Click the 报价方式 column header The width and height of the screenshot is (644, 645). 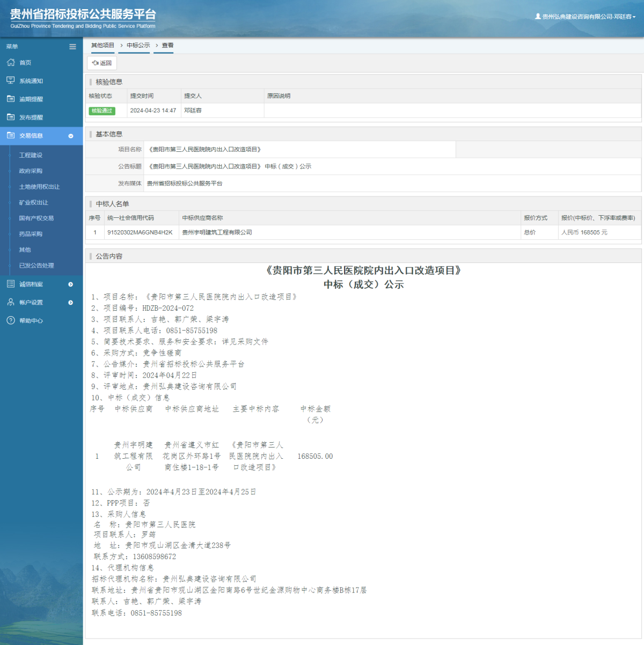536,218
